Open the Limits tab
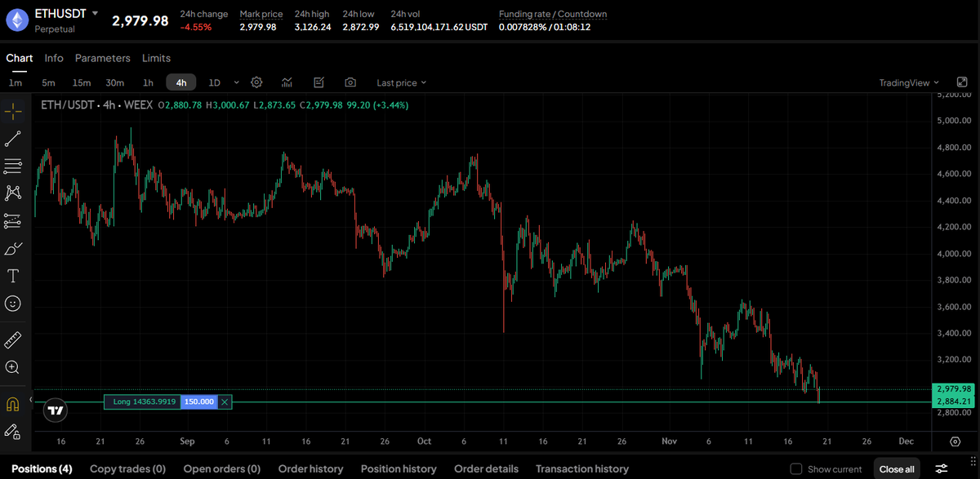Screen dimensions: 980x479 pos(156,58)
